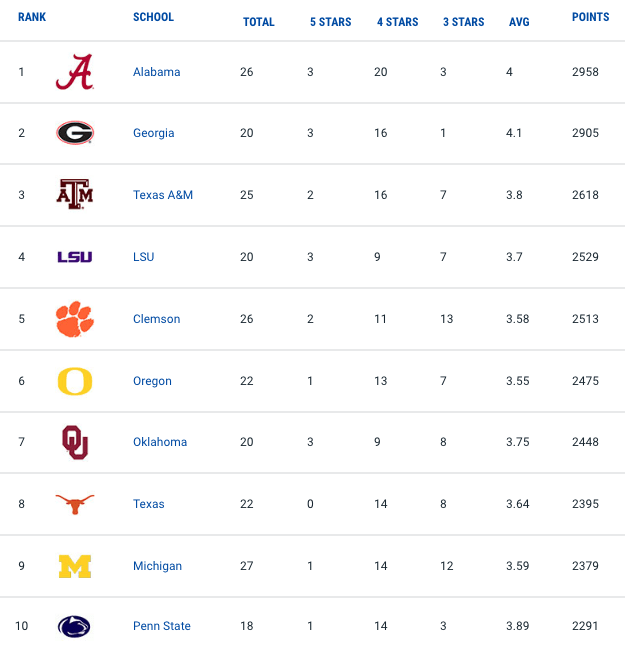Click the Texas longhorn logo
Screen dimensions: 625x645
click(75, 504)
